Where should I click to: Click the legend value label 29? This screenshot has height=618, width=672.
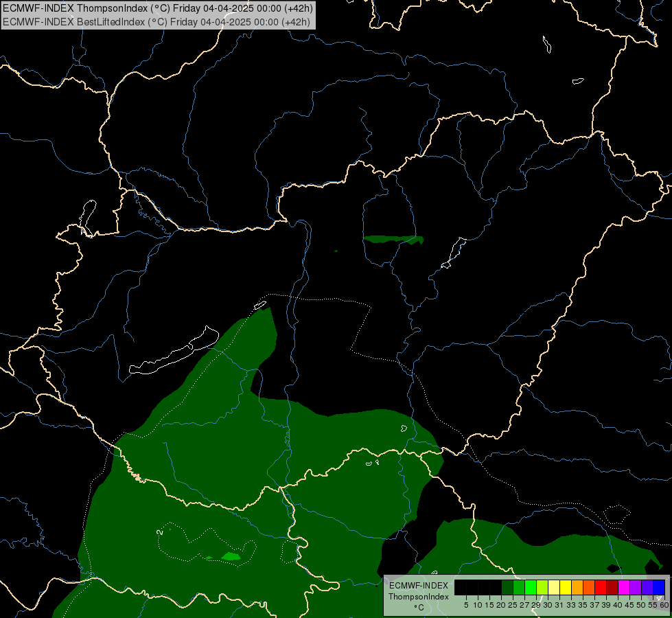click(x=536, y=605)
